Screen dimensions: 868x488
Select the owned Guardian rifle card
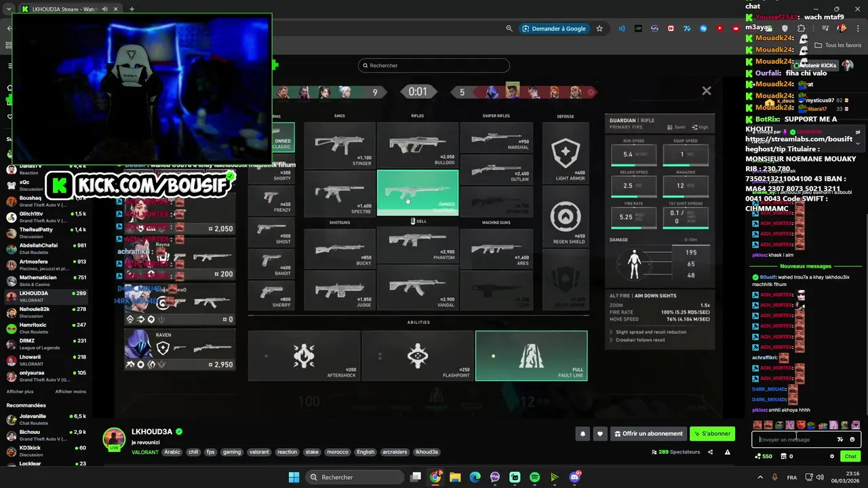tap(418, 192)
